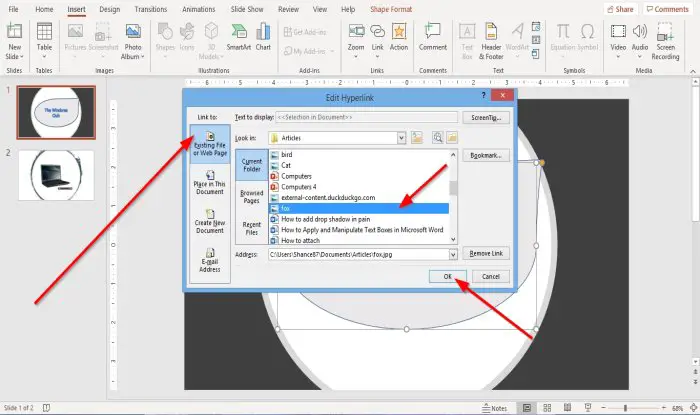
Task: Click the Remove Link button
Action: [486, 253]
